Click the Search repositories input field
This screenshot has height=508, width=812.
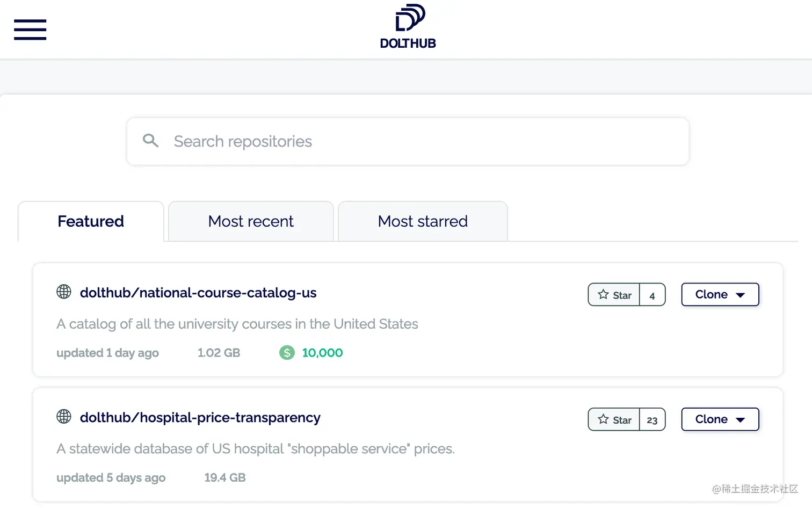pyautogui.click(x=376, y=141)
